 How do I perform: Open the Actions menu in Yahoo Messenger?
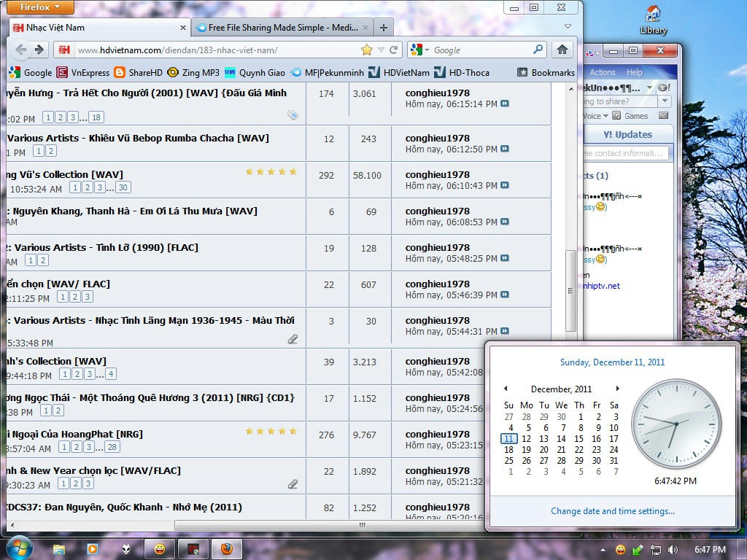(602, 72)
